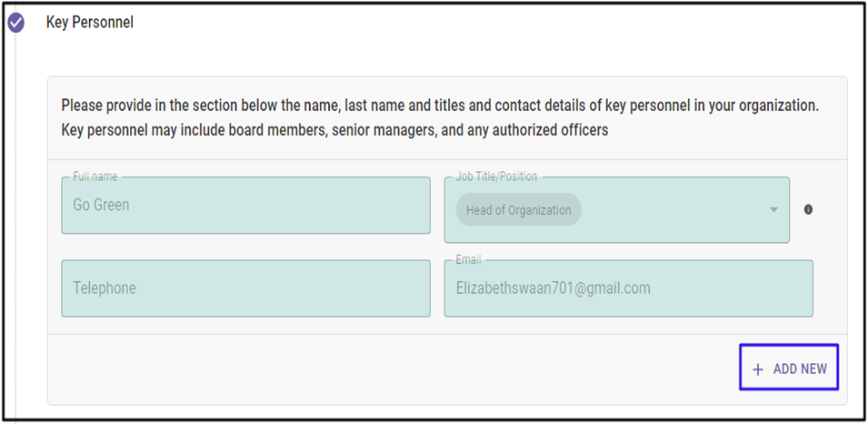Image resolution: width=868 pixels, height=424 pixels.
Task: Click the purple checkmark step icon
Action: point(16,24)
